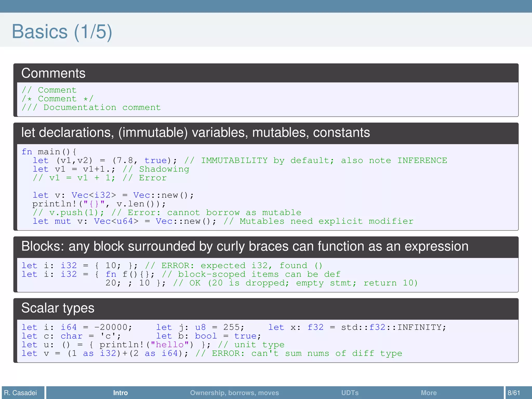
Task: Click the std::f32::INFINITY declaration
Action: point(357,327)
